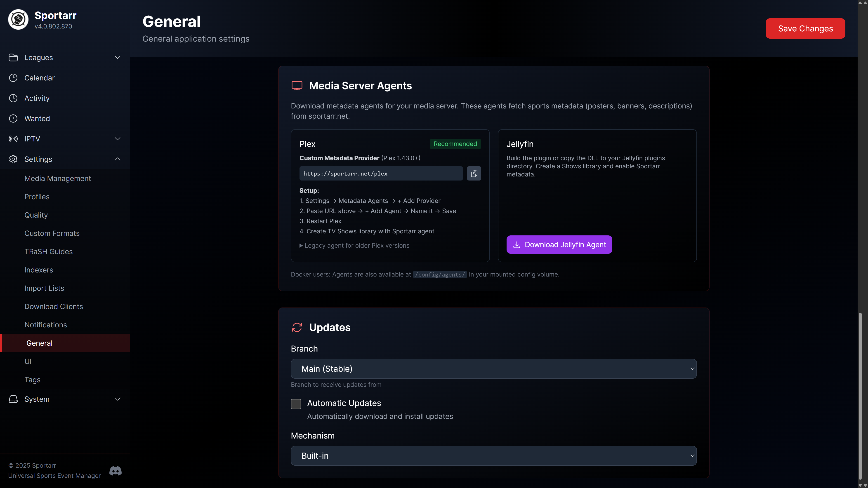The height and width of the screenshot is (488, 868).
Task: Click Download Jellyfin Agent button
Action: 559,245
